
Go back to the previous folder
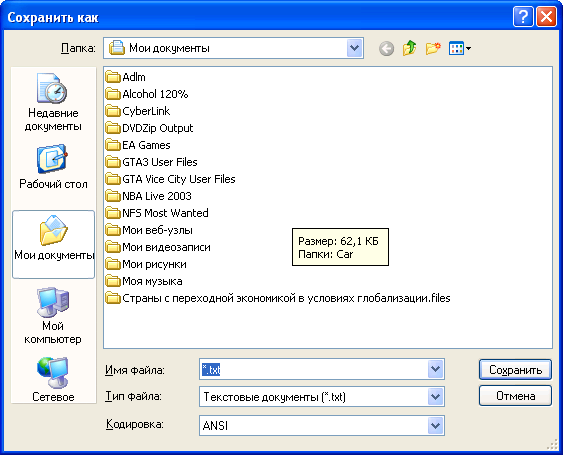(386, 48)
